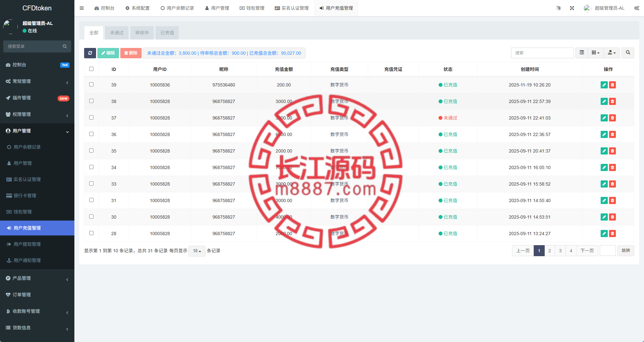
Task: Click green edit icon for row ID 31
Action: (604, 200)
